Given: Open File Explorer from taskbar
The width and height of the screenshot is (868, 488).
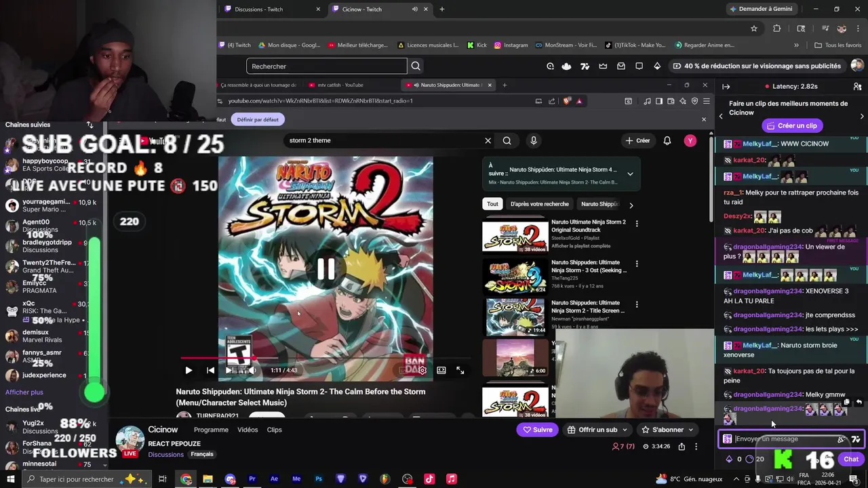Looking at the screenshot, I should click(x=208, y=479).
